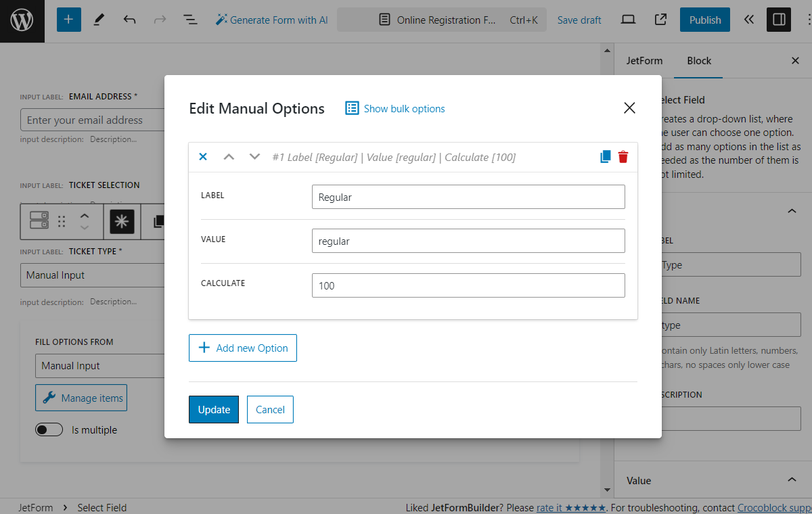
Task: Edit the sidebar Field Description input
Action: coord(731,419)
